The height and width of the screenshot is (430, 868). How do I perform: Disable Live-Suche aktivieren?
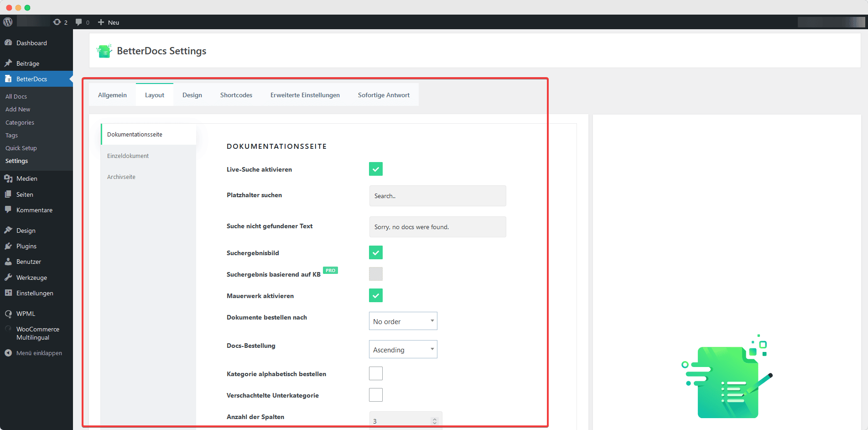coord(375,169)
